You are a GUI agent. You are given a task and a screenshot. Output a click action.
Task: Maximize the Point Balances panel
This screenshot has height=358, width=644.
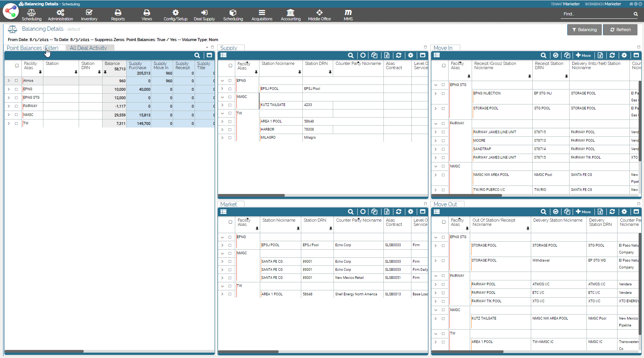point(209,55)
